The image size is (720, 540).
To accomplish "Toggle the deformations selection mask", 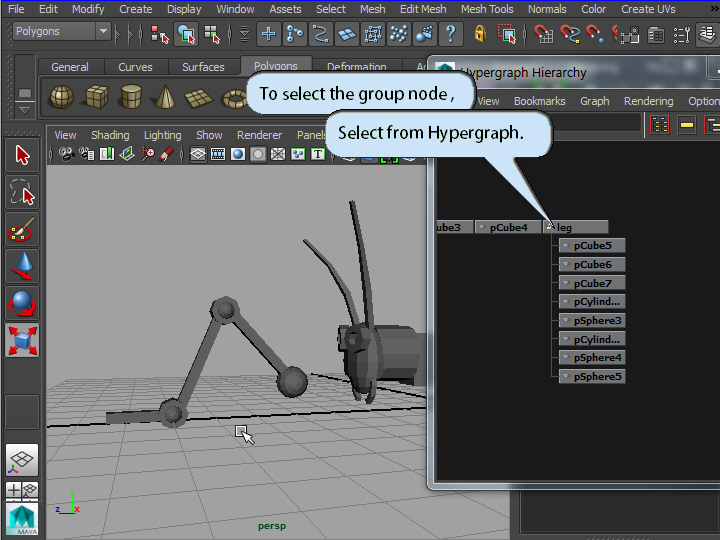I will click(373, 34).
